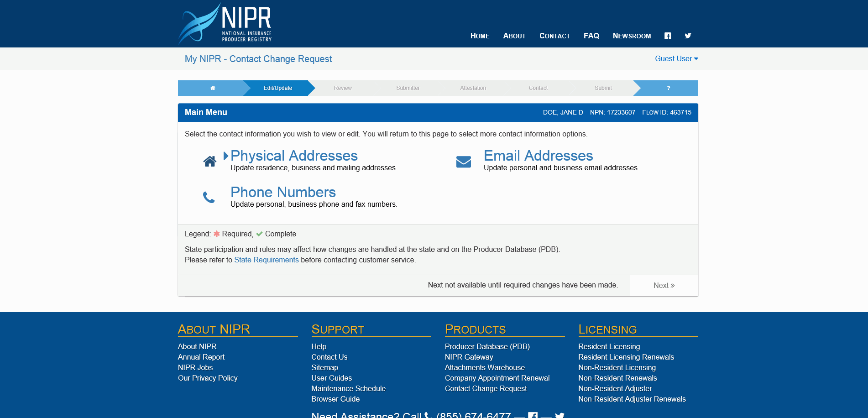This screenshot has width=868, height=418.
Task: Open Help footer link
Action: (x=319, y=346)
